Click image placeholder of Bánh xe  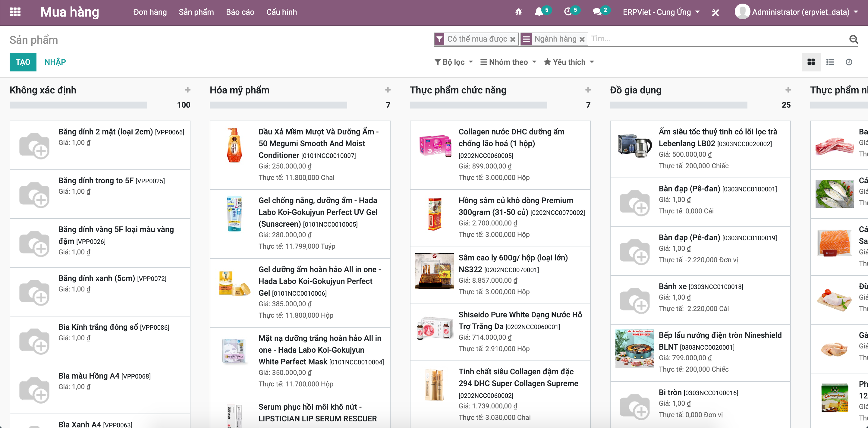pos(634,300)
